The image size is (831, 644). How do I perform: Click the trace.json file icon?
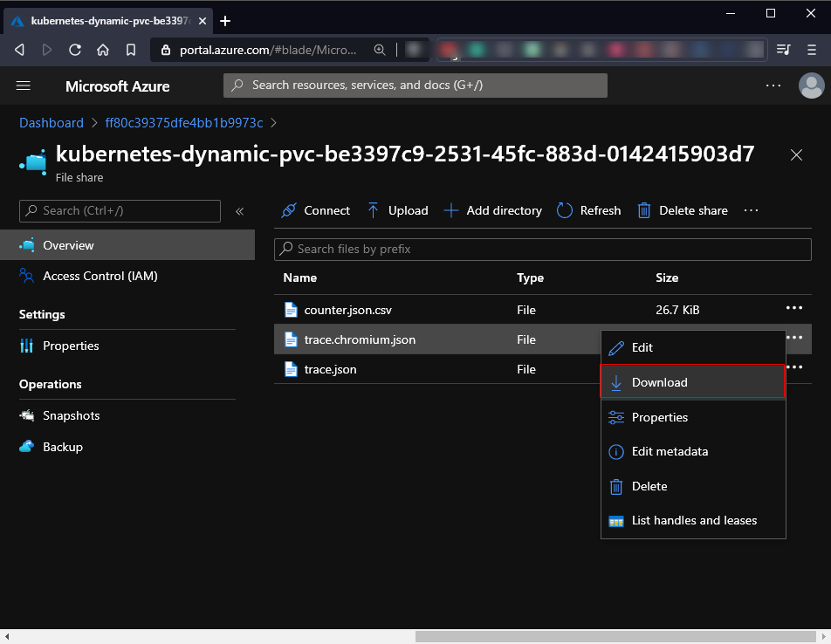pos(291,369)
